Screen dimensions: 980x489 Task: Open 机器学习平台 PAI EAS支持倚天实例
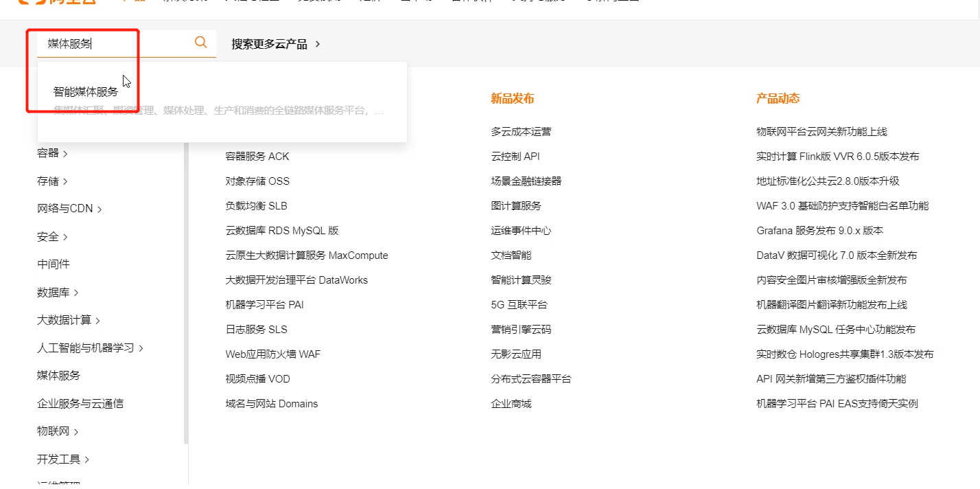pos(837,404)
